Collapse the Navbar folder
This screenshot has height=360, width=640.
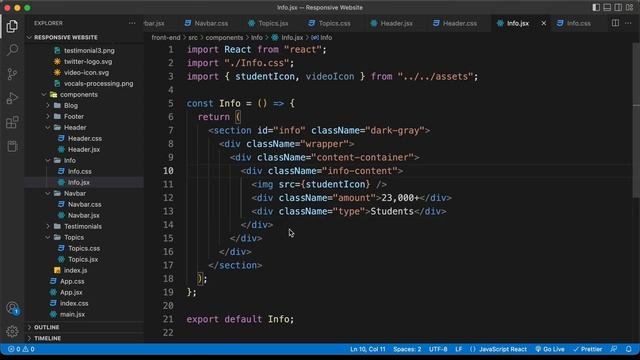(75, 193)
